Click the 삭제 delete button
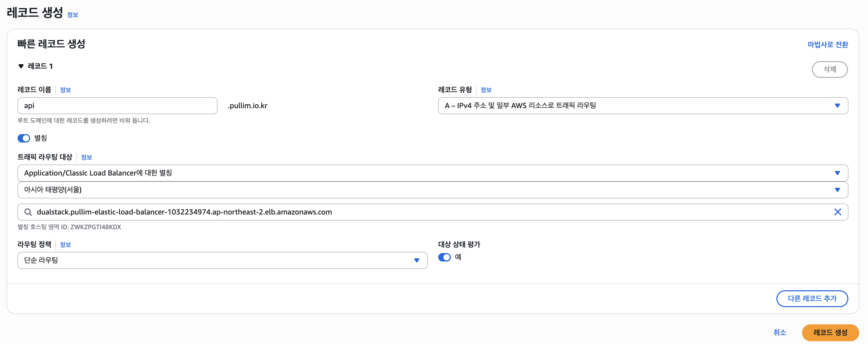The image size is (868, 344). coord(829,70)
